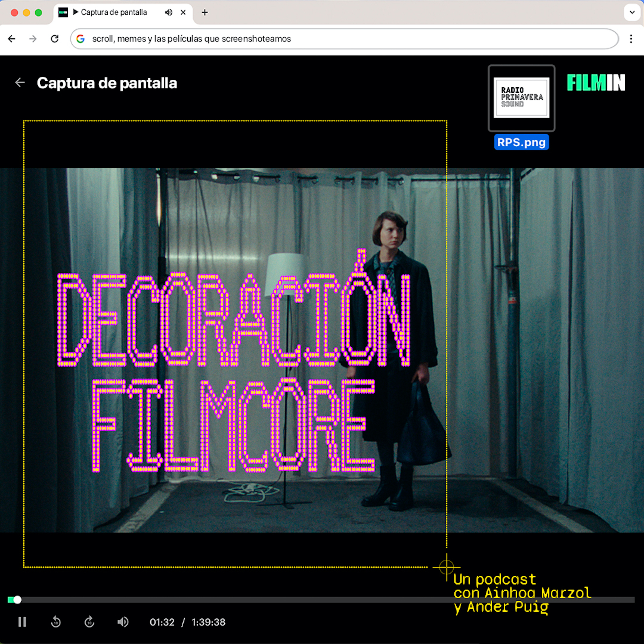Expand the tab list chevron

[632, 13]
